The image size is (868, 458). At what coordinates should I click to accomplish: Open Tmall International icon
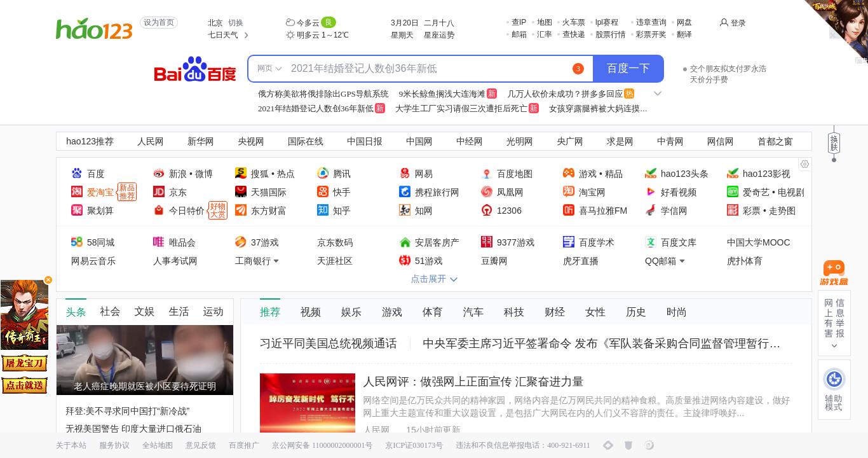pos(241,192)
